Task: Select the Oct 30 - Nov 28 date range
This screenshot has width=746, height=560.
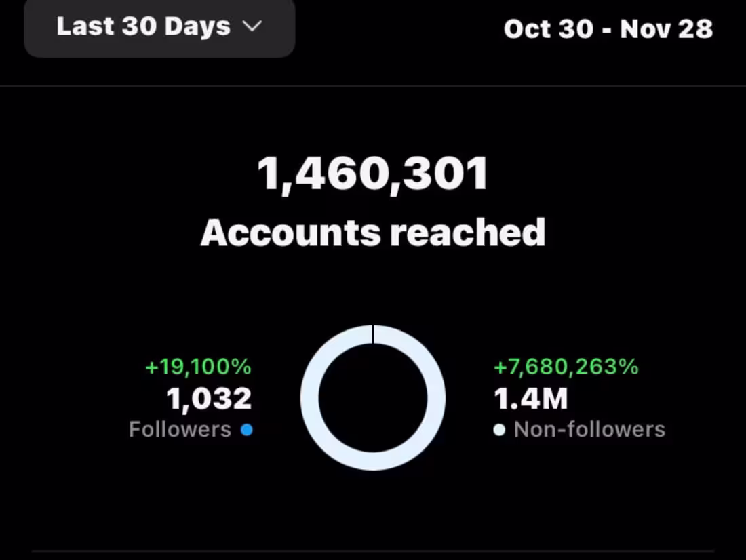Action: pos(608,29)
